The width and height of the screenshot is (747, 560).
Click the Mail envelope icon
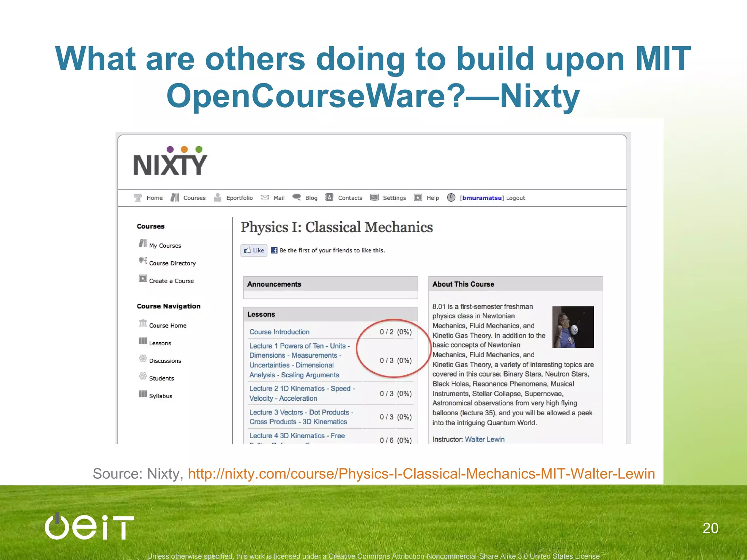[265, 198]
